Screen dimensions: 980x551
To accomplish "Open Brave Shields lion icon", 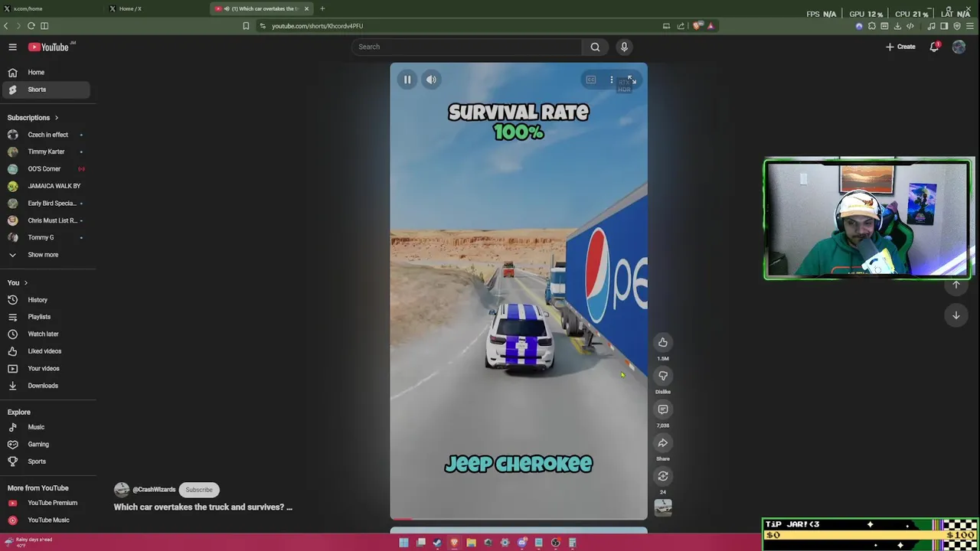I will (x=696, y=26).
